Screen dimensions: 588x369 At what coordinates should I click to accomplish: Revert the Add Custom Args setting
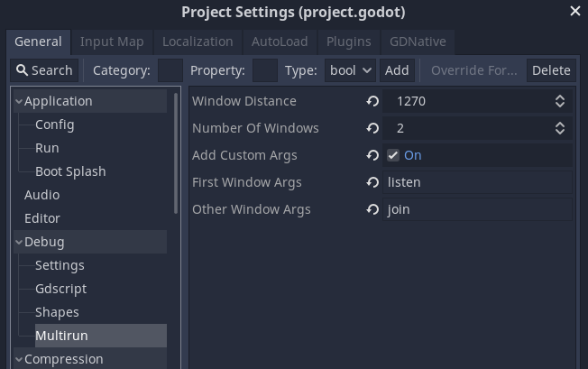(x=372, y=155)
